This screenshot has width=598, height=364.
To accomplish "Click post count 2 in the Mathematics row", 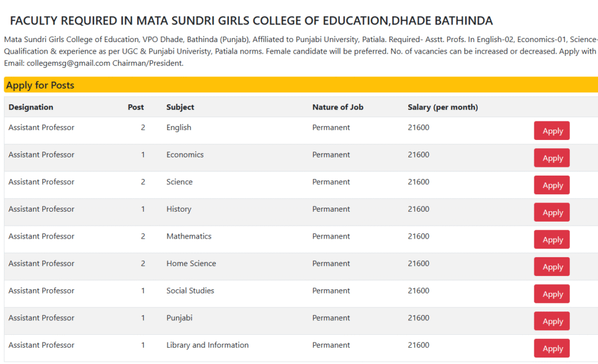I will pos(143,236).
